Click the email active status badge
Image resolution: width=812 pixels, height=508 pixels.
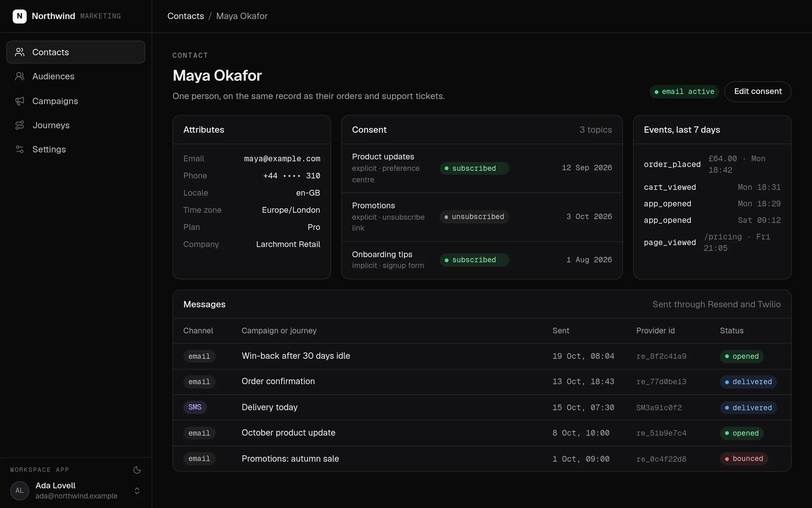684,92
